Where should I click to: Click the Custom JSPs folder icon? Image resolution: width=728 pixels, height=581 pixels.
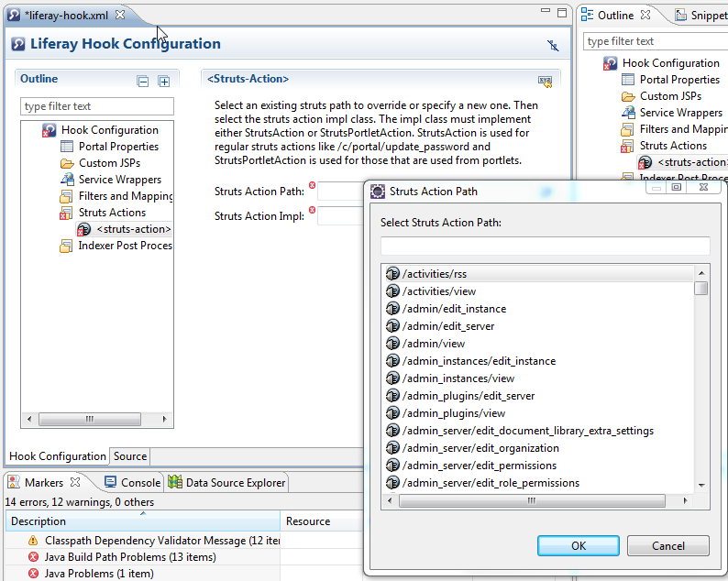(x=67, y=163)
